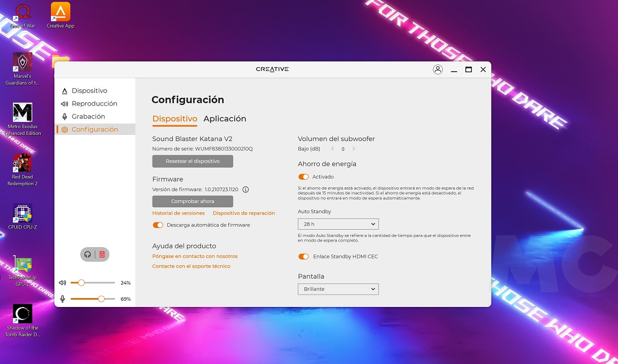The width and height of the screenshot is (618, 364).
Task: Click the firmware version info icon
Action: (246, 190)
